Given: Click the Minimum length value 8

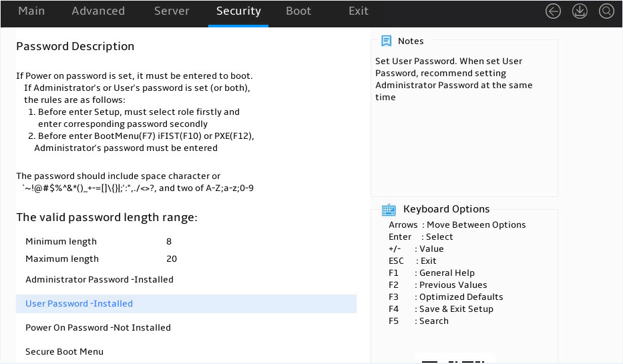Looking at the screenshot, I should [169, 241].
